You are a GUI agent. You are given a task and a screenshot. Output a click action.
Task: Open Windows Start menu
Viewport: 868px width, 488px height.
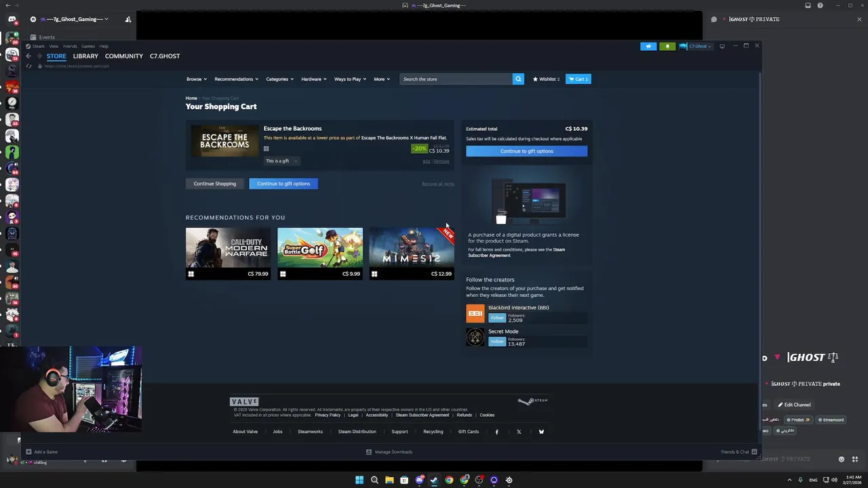tap(359, 480)
